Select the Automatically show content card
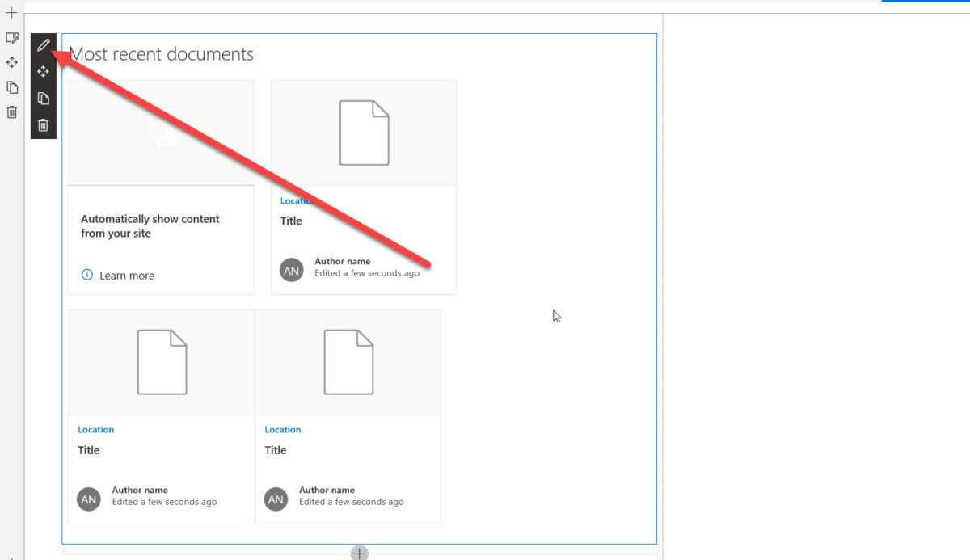970x560 pixels. (x=150, y=226)
